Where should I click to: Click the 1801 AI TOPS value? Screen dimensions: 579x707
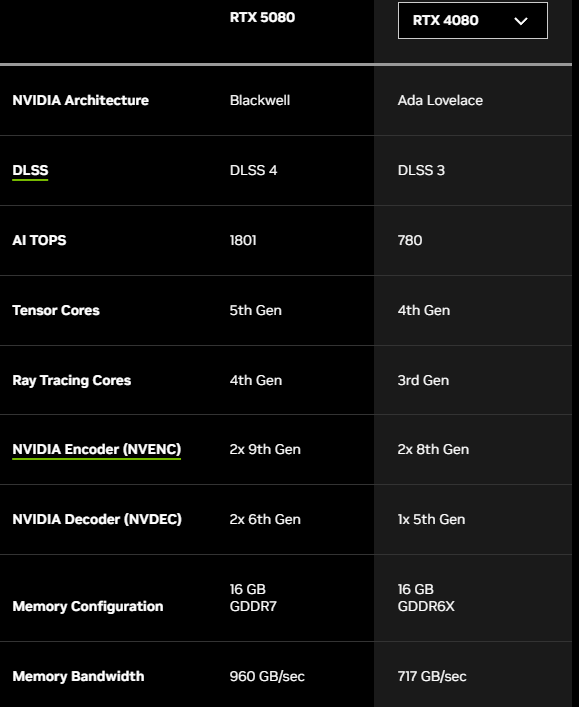(x=243, y=240)
